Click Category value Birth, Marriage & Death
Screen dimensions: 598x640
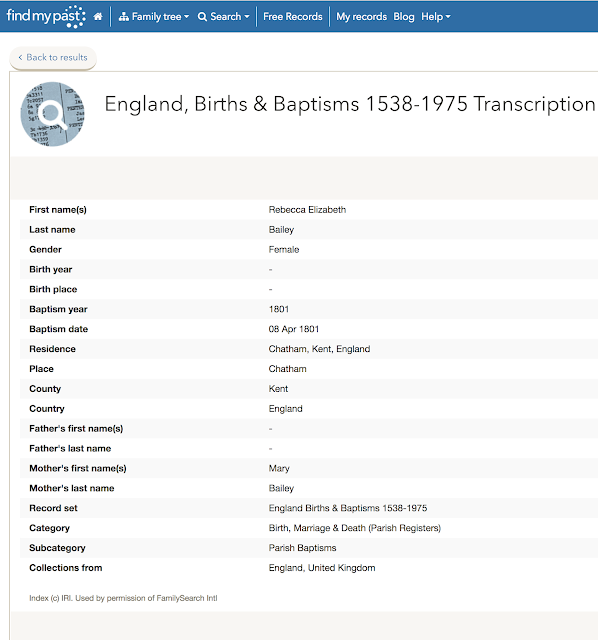click(355, 528)
